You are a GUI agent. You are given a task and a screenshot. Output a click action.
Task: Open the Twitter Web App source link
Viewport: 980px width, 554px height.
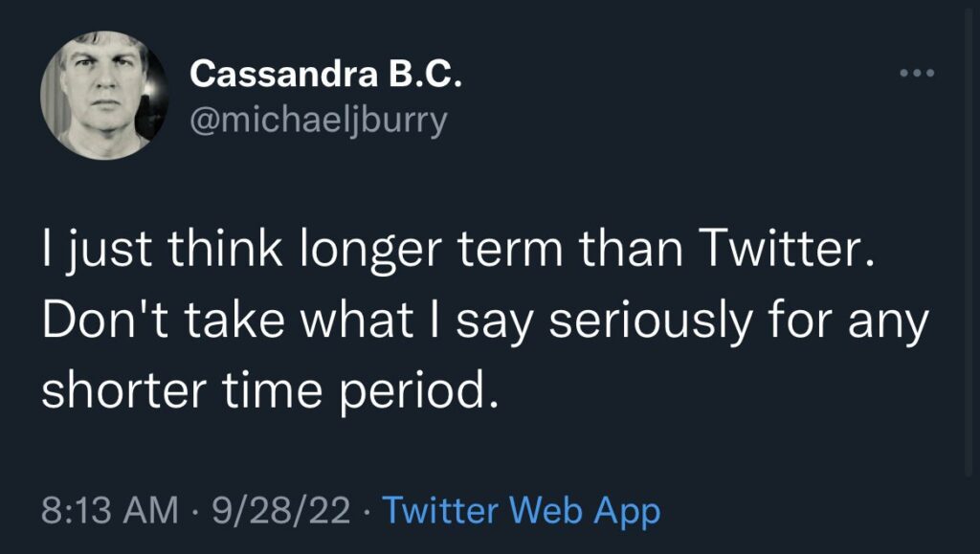(522, 511)
